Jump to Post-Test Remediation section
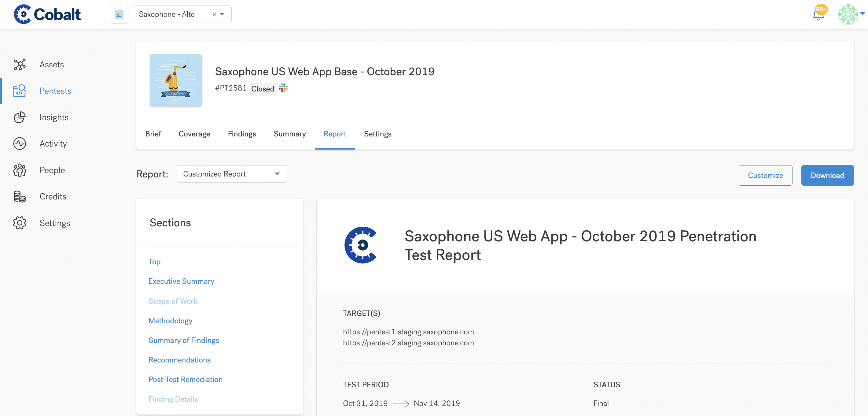The width and height of the screenshot is (868, 416). (x=186, y=379)
